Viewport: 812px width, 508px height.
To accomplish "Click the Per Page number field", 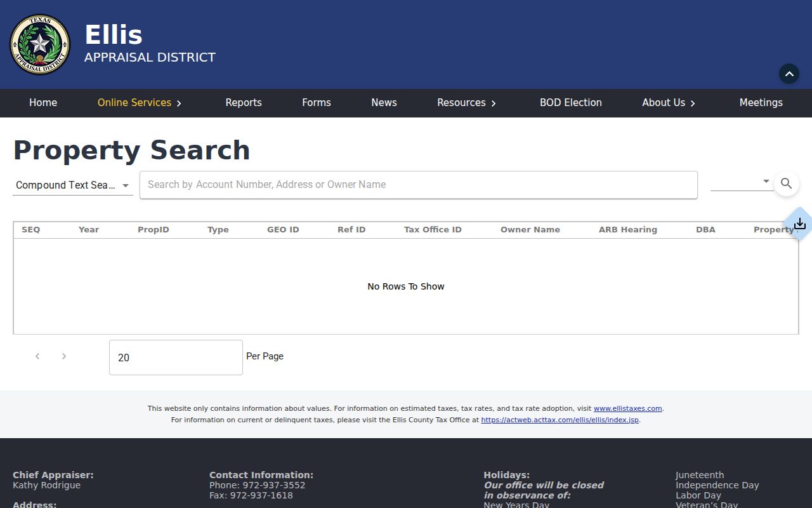I will 176,358.
